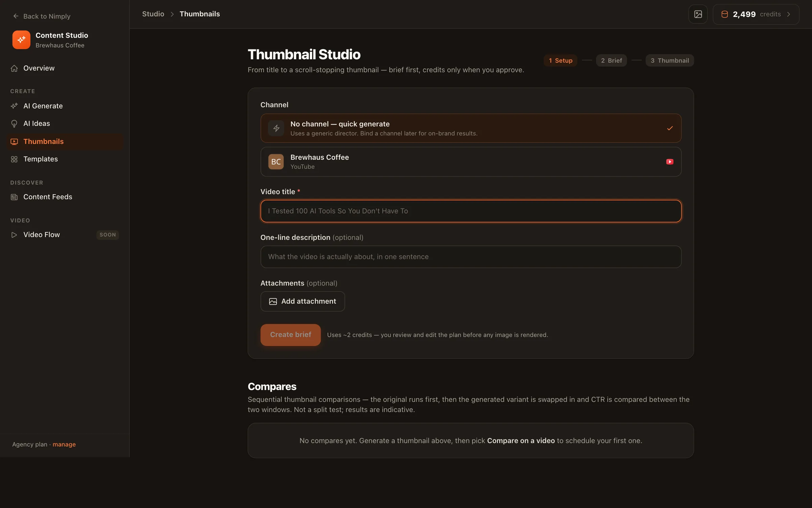Click the Overview home icon
This screenshot has height=508, width=812.
click(x=14, y=68)
